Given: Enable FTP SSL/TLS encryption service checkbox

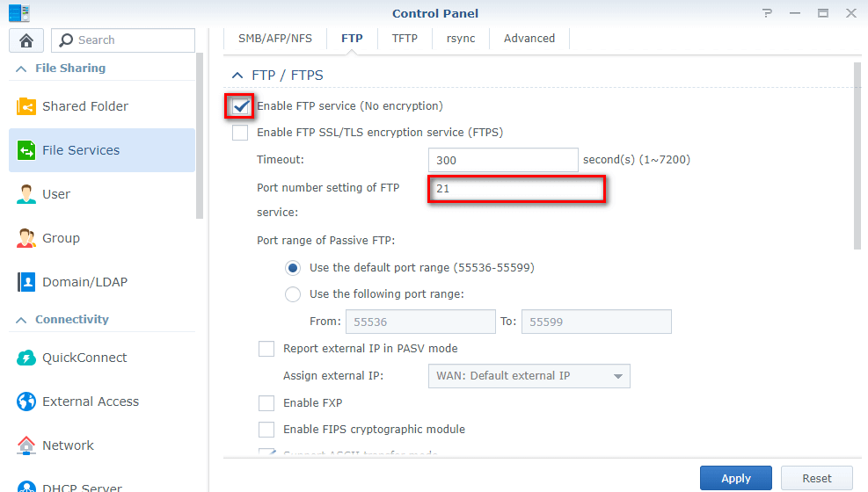Looking at the screenshot, I should [x=240, y=133].
